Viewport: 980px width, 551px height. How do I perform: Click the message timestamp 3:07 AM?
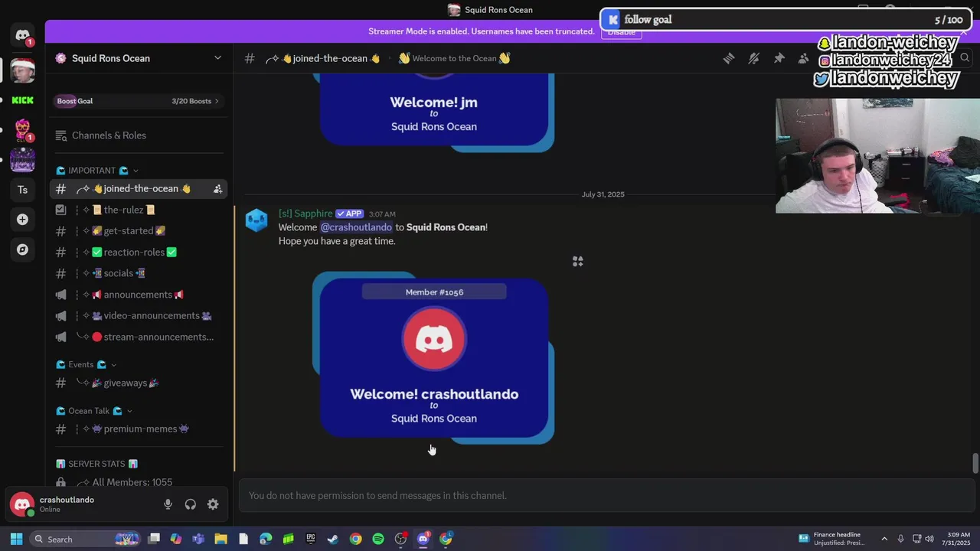(382, 214)
